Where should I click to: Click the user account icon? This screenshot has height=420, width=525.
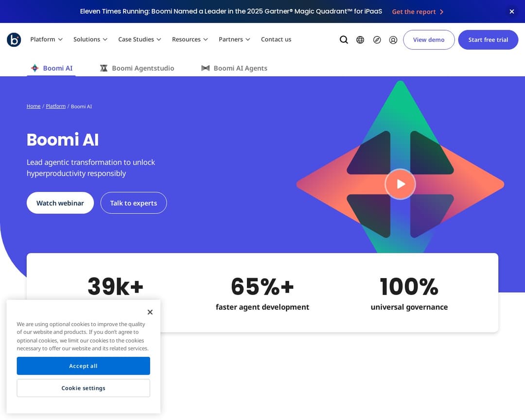pyautogui.click(x=393, y=39)
